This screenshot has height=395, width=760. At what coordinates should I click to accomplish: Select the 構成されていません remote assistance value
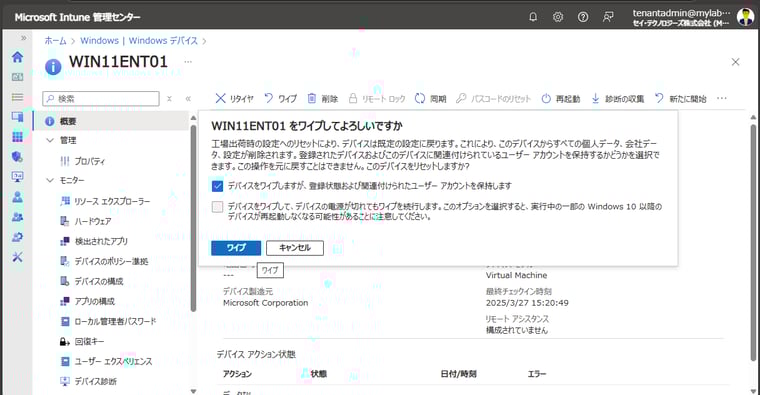[517, 330]
